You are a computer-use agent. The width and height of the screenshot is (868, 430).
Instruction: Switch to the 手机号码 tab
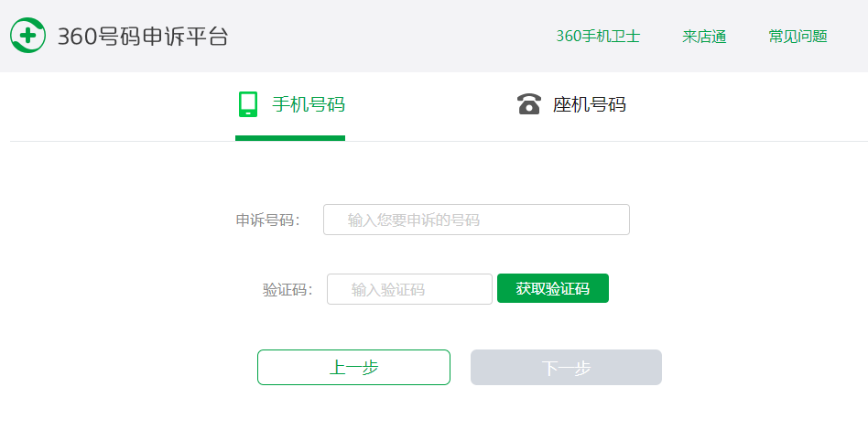tap(309, 104)
